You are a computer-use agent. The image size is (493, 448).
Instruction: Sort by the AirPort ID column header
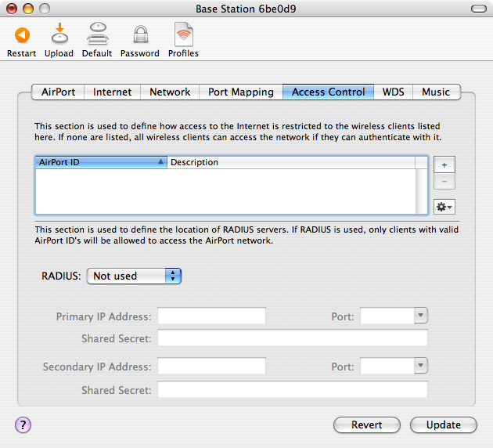pos(101,162)
